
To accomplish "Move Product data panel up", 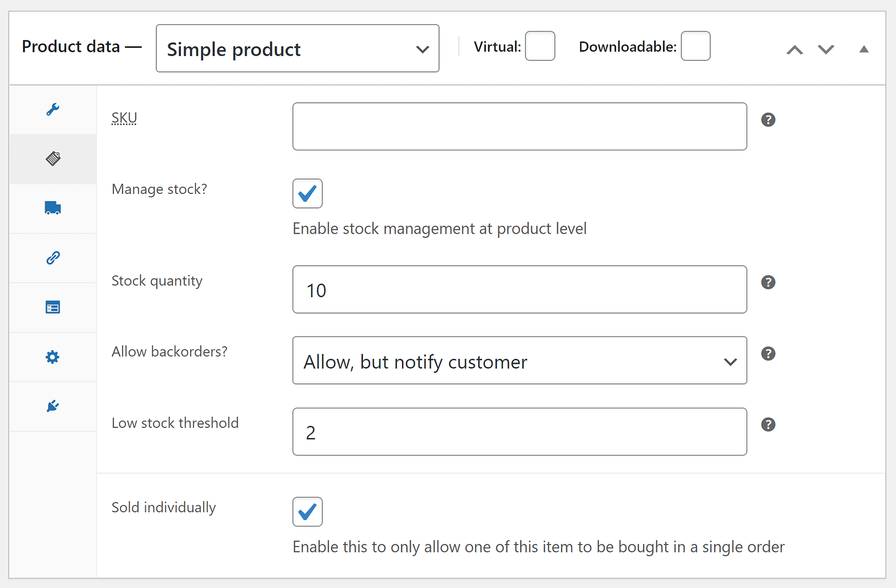I will pos(795,50).
